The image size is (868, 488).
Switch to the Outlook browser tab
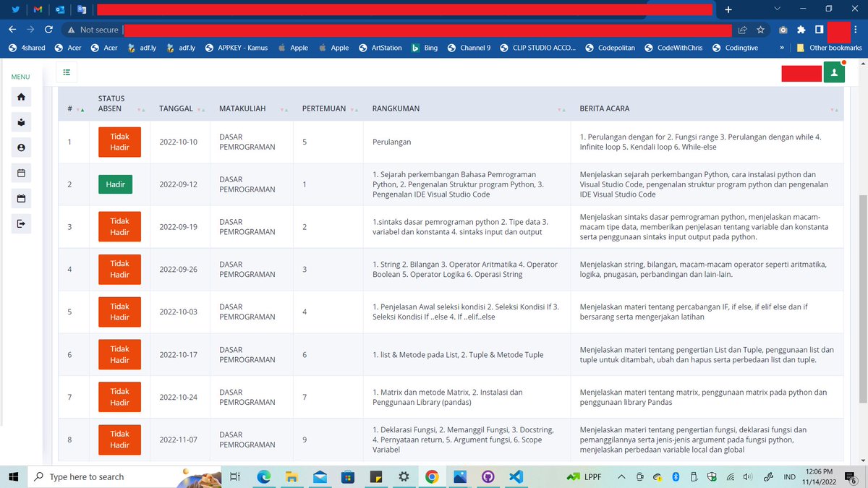click(x=60, y=9)
